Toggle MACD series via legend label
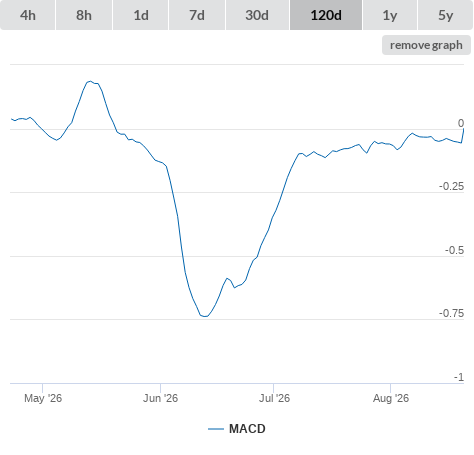 point(247,429)
